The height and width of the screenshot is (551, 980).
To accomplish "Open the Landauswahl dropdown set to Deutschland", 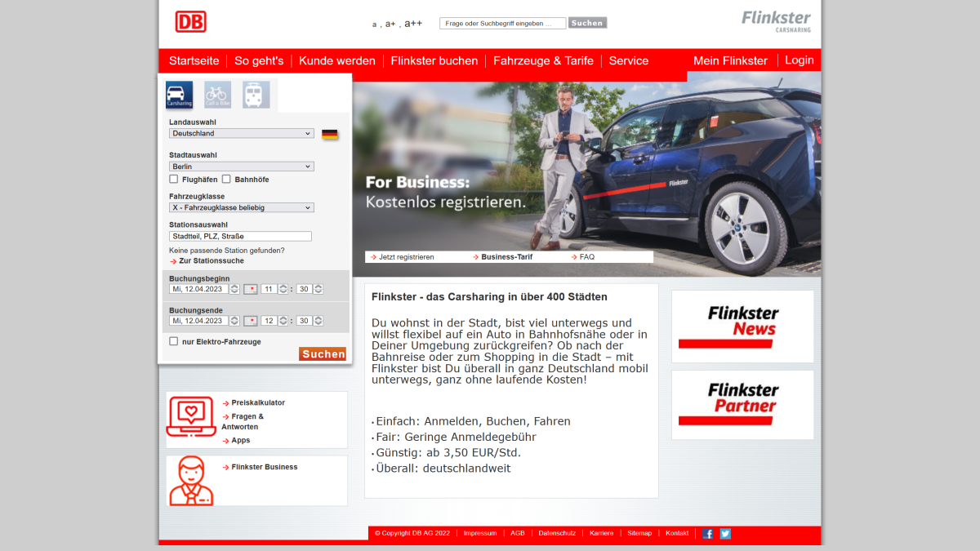I will pos(242,133).
